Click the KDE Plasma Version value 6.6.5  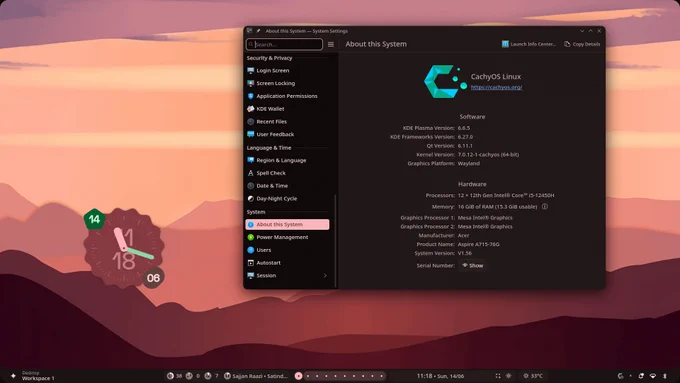tap(464, 128)
